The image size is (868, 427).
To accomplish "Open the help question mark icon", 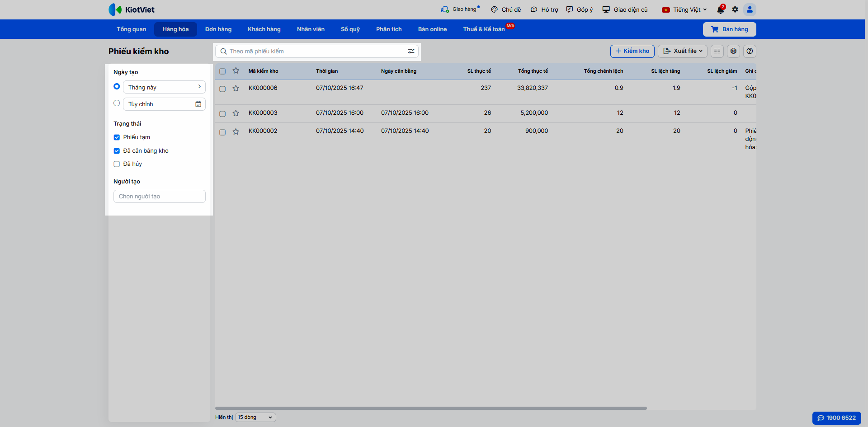I will 750,51.
